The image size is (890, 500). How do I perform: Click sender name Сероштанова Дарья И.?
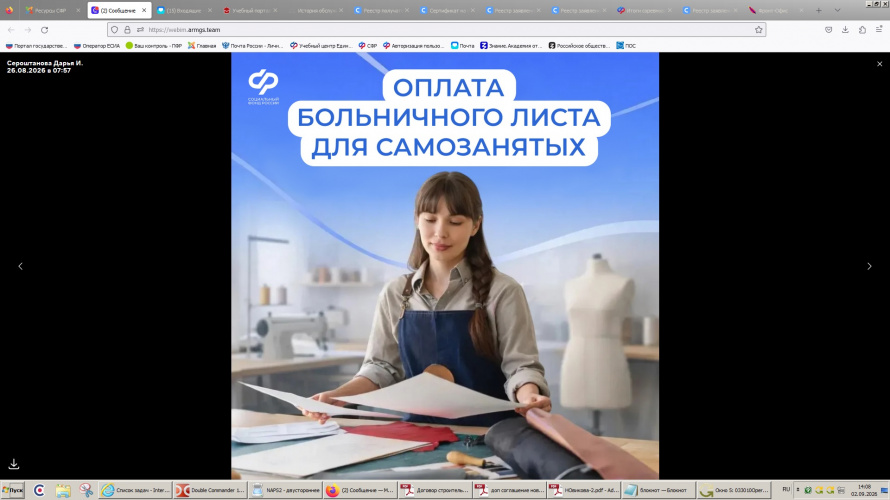pos(45,63)
